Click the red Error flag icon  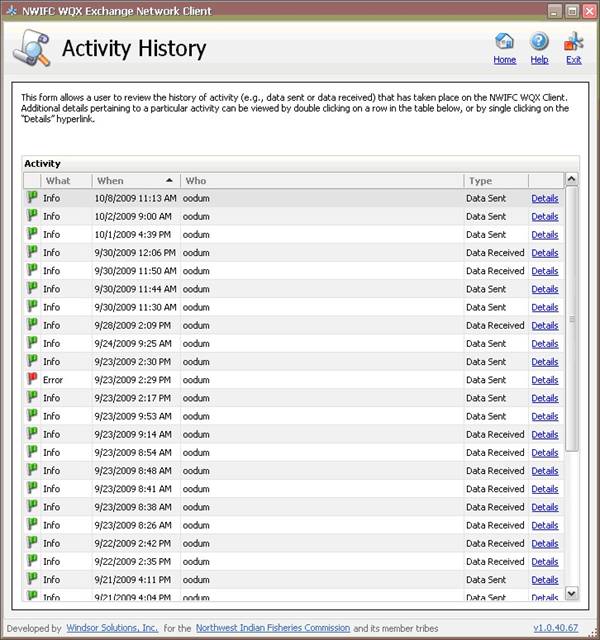click(x=32, y=380)
